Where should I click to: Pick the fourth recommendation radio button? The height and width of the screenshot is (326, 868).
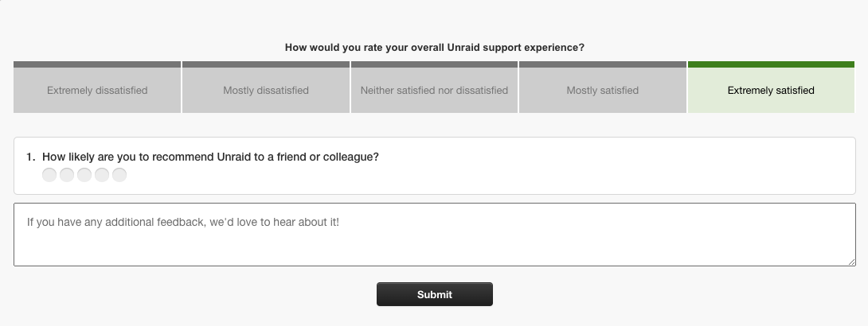102,175
